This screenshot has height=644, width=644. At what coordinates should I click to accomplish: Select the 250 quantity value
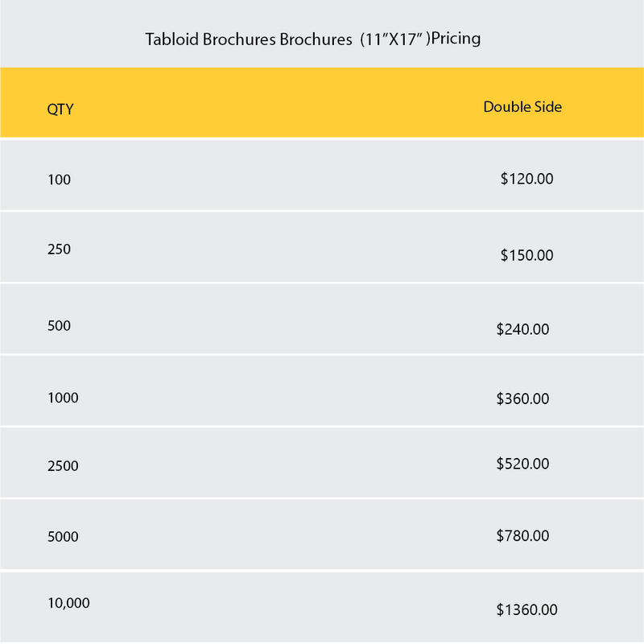click(59, 250)
